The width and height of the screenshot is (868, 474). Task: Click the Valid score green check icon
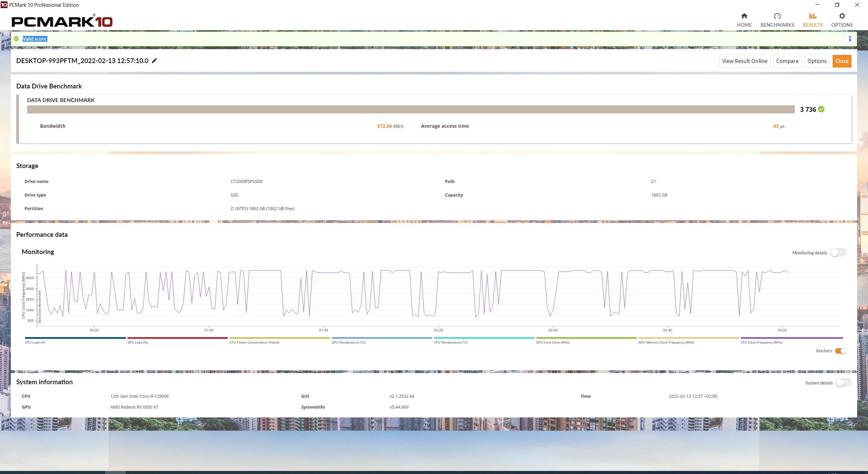click(x=16, y=39)
